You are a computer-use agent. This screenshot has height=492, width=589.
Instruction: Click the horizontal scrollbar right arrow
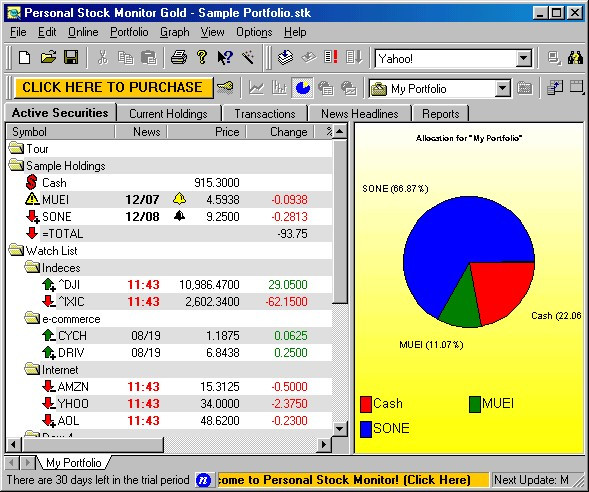coord(323,445)
